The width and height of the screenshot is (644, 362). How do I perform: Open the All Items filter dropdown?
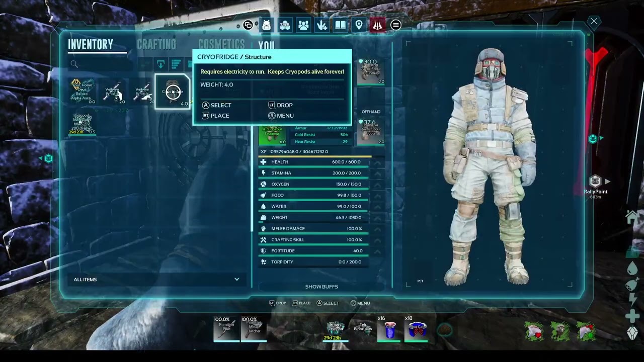click(x=156, y=280)
